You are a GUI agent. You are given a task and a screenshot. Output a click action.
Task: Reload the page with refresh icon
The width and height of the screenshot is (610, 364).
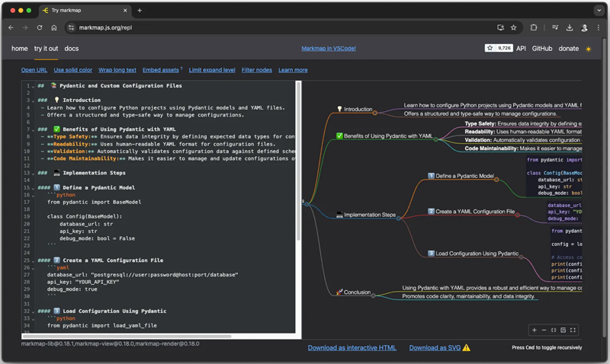[x=40, y=27]
